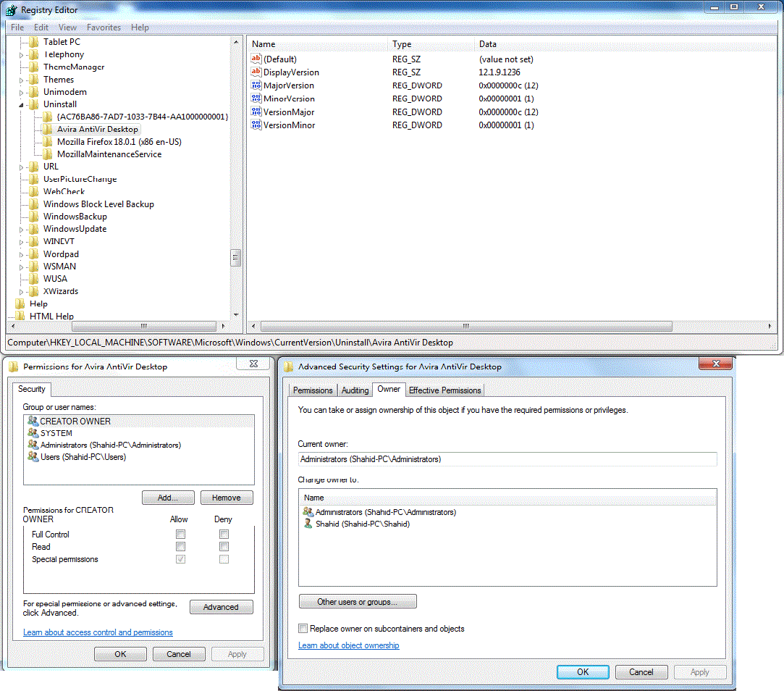Open the Help menu
The width and height of the screenshot is (784, 691).
point(140,28)
